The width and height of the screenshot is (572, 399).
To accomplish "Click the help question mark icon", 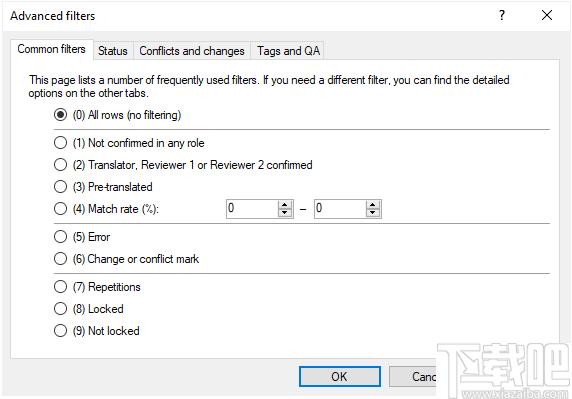I will click(502, 15).
